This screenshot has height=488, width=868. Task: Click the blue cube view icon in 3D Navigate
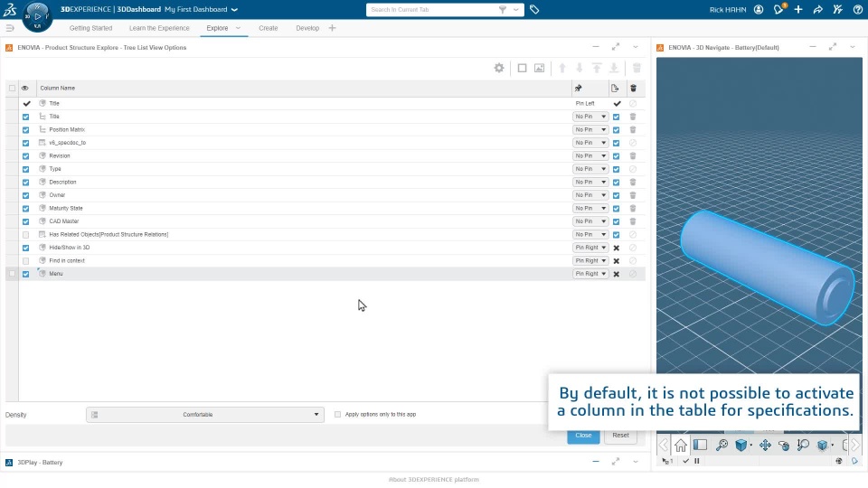click(x=741, y=445)
